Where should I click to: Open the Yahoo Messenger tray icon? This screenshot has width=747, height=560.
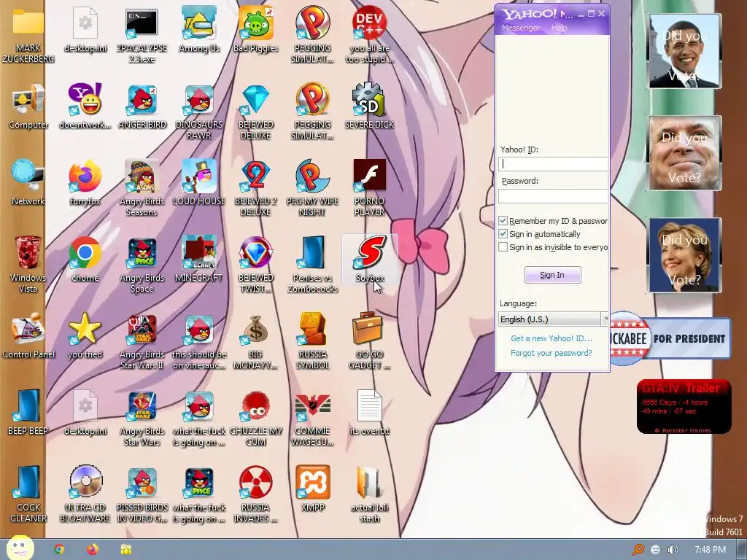click(656, 550)
